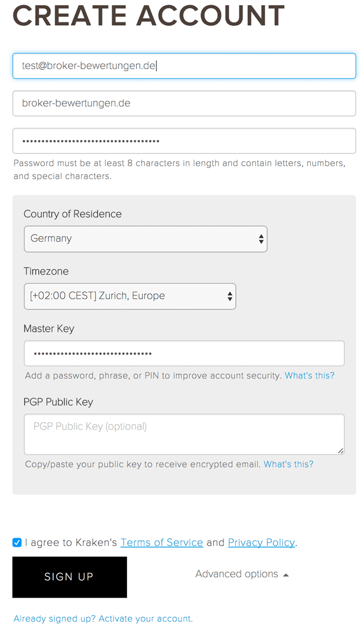Image resolution: width=364 pixels, height=634 pixels.
Task: Click the Zurich timezone selector arrows
Action: pos(230,296)
